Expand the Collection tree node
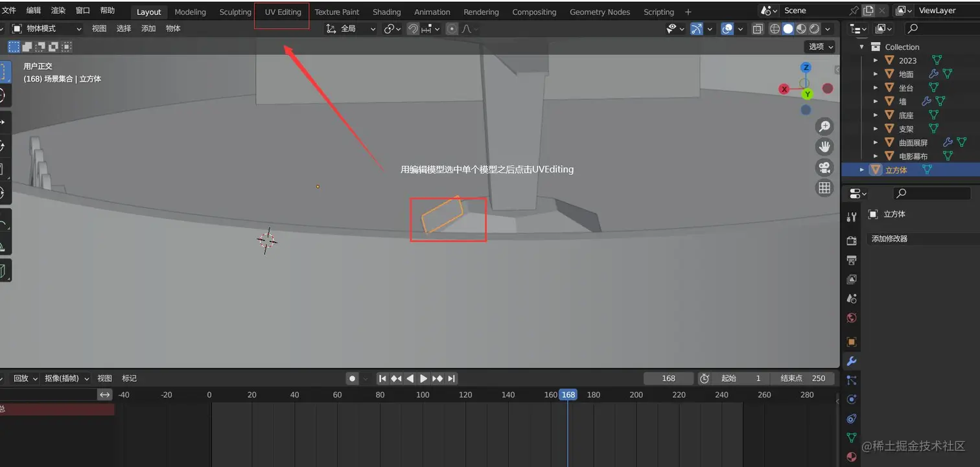Viewport: 980px width, 467px height. 861,47
